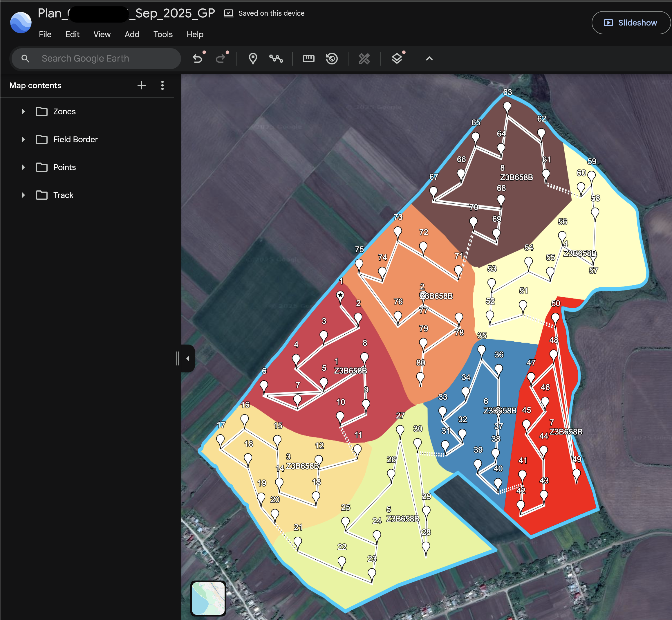This screenshot has height=620, width=672.
Task: Open historical imagery with the clock-globe icon
Action: pos(332,58)
